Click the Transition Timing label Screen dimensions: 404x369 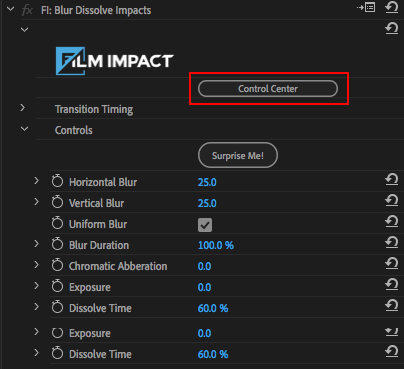(x=94, y=109)
